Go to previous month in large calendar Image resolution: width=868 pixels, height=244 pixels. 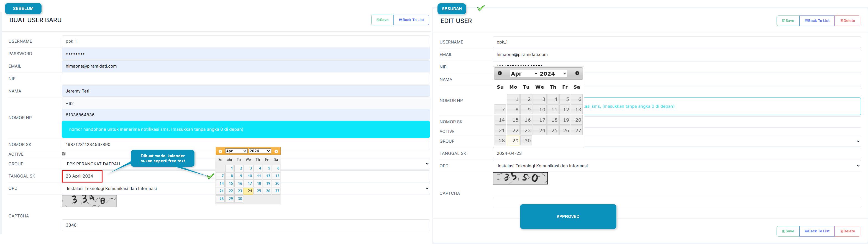tap(500, 73)
